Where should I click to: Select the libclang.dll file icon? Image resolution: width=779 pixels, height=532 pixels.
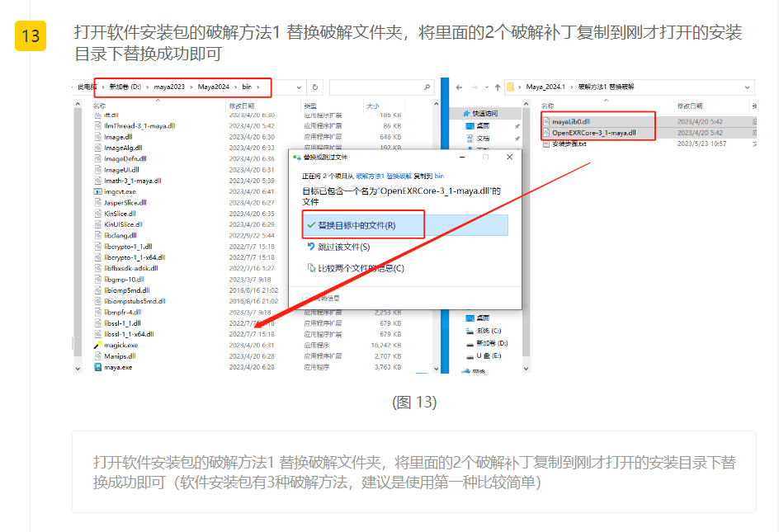[98, 235]
